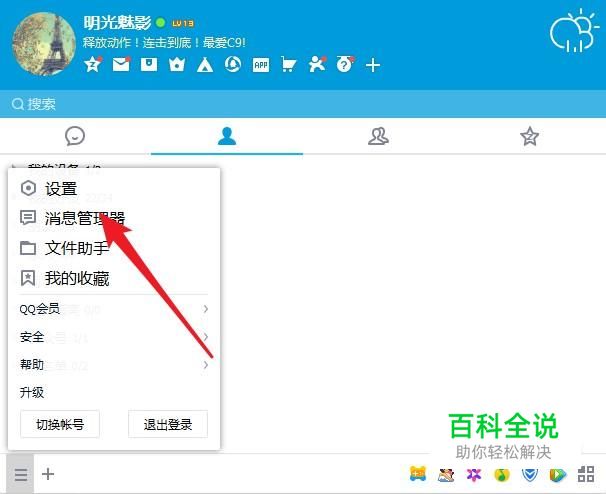Open the QQ Mail envelope icon
The height and width of the screenshot is (494, 606).
[121, 64]
